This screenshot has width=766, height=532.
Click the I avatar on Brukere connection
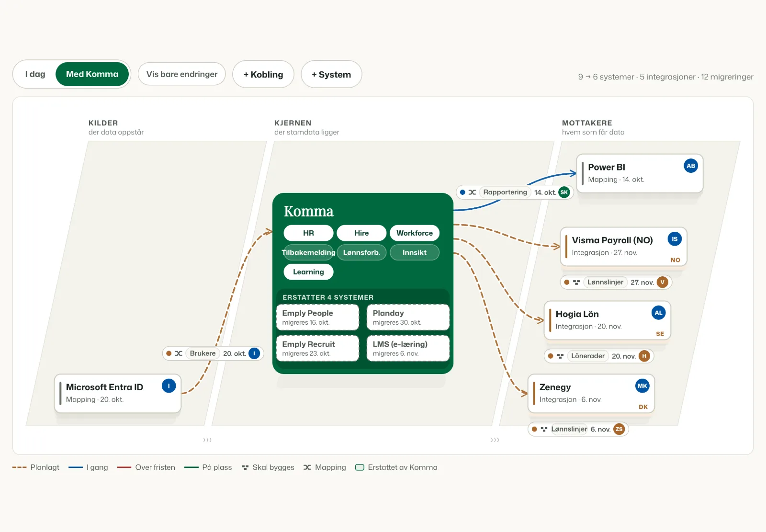[254, 353]
